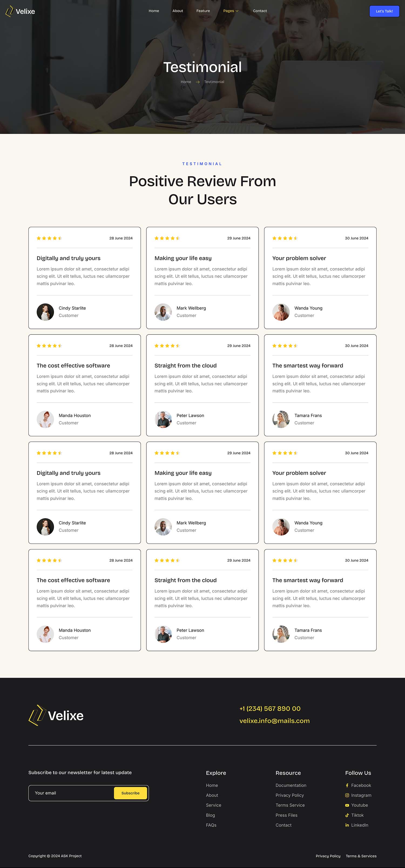405x868 pixels.
Task: Click the large Velixe footer logo
Action: click(x=56, y=715)
